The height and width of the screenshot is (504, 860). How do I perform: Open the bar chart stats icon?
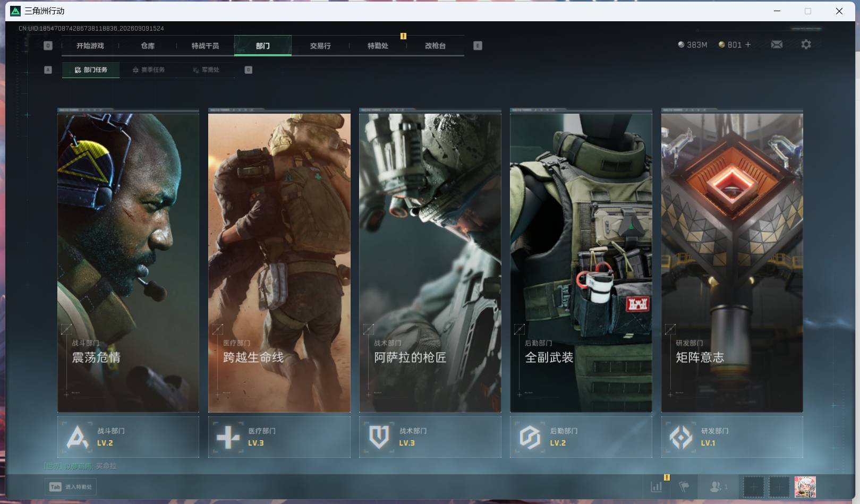pos(657,486)
